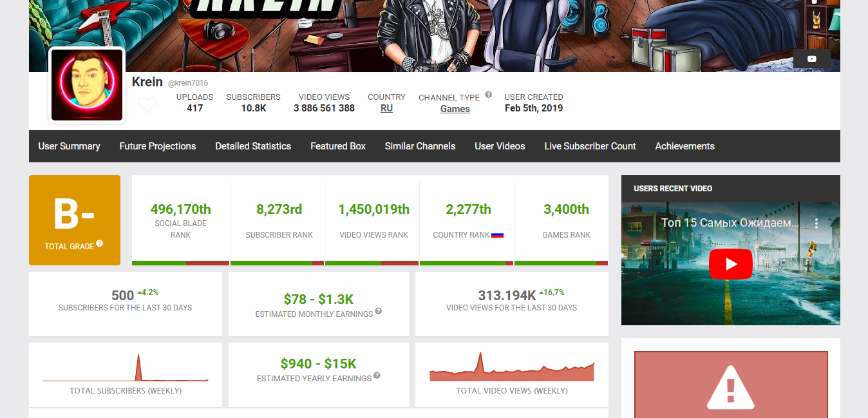
Task: Click the Games channel type link
Action: [455, 109]
